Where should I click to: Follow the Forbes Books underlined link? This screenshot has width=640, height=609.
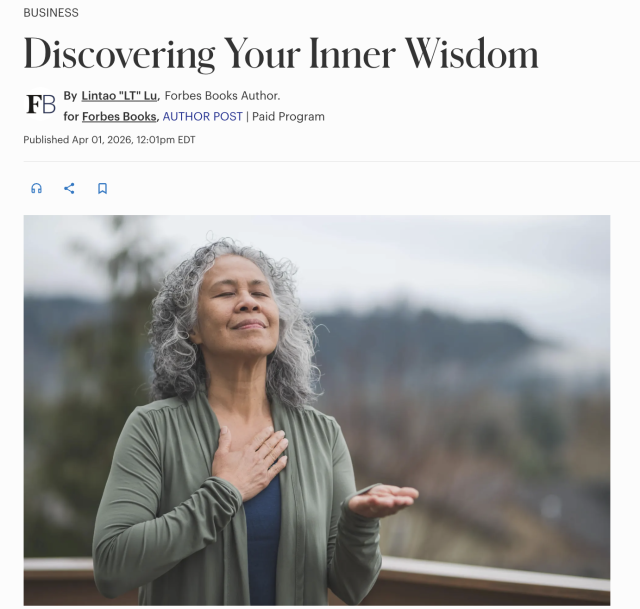point(119,117)
